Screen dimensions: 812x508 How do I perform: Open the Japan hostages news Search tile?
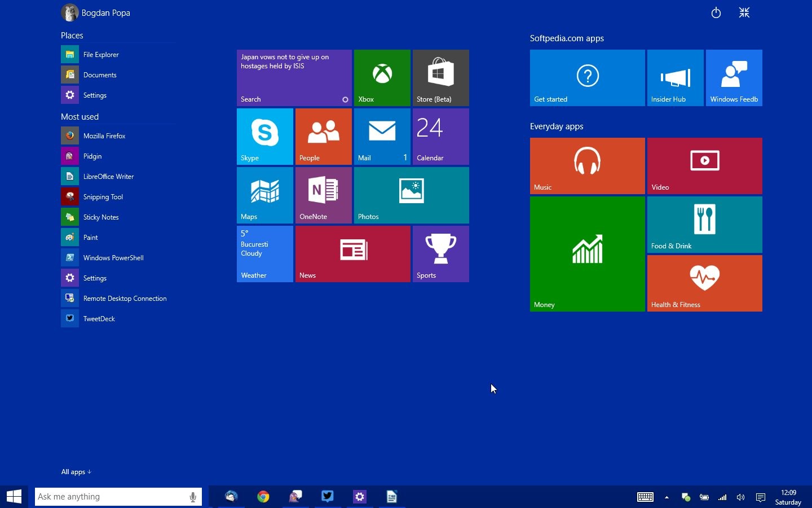click(294, 77)
